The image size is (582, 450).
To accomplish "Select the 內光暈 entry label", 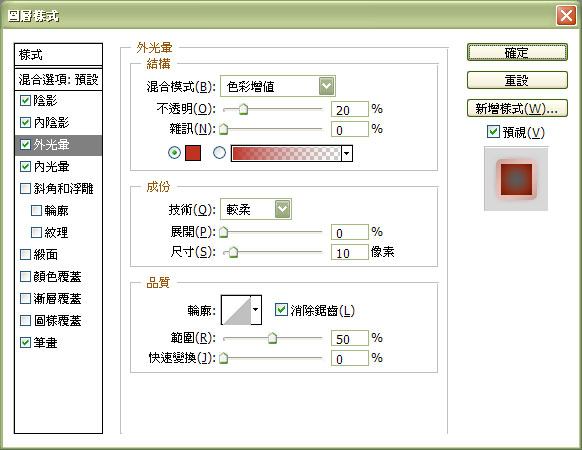I will tap(51, 167).
